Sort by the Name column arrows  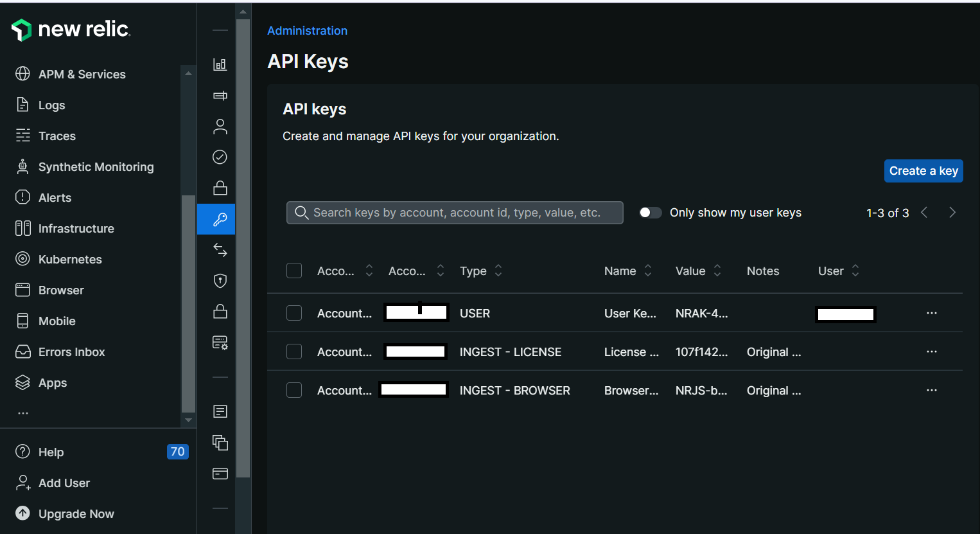[x=648, y=271]
